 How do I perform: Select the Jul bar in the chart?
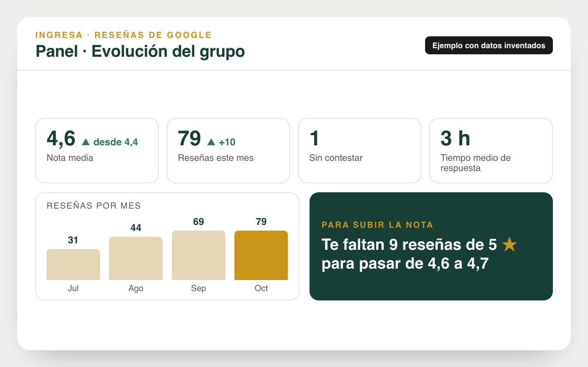[x=73, y=265]
